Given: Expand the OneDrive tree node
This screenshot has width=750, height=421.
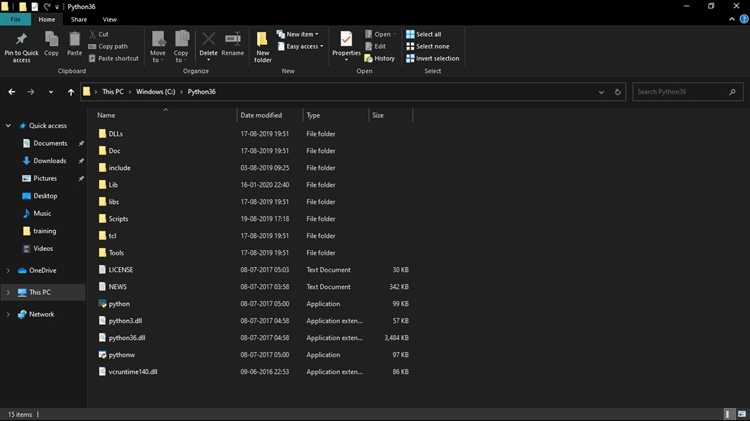Looking at the screenshot, I should pos(8,270).
